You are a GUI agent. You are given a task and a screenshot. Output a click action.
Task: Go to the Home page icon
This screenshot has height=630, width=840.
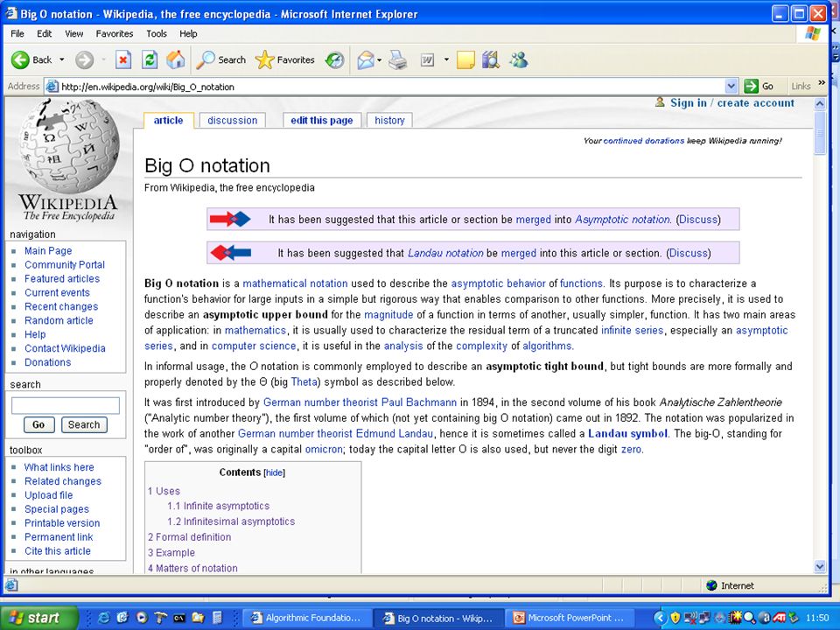tap(176, 60)
